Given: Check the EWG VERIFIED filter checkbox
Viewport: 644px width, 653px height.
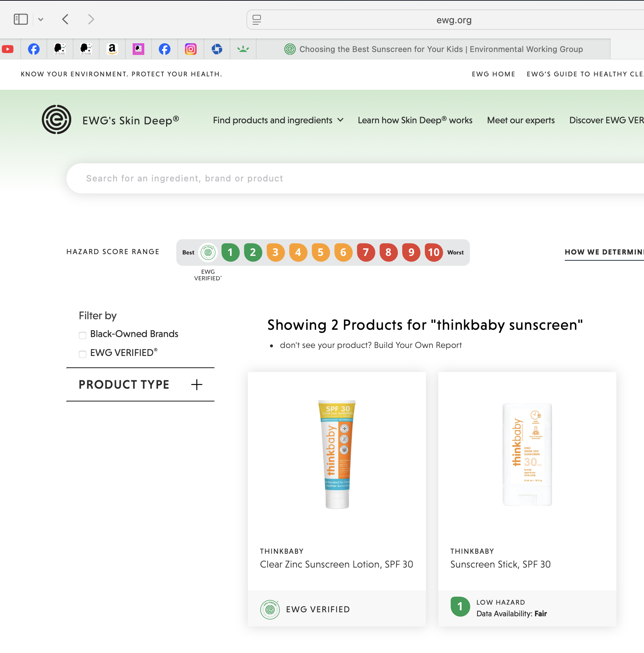Looking at the screenshot, I should pyautogui.click(x=82, y=354).
